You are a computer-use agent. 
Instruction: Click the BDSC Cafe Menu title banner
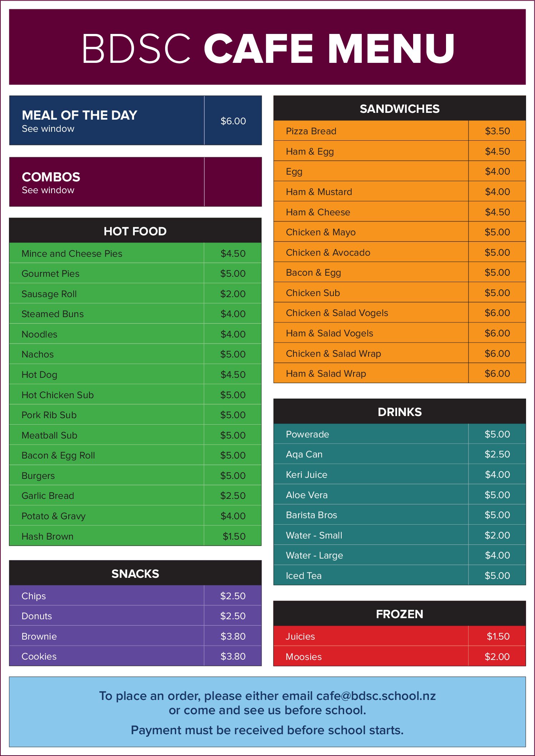pos(267,47)
